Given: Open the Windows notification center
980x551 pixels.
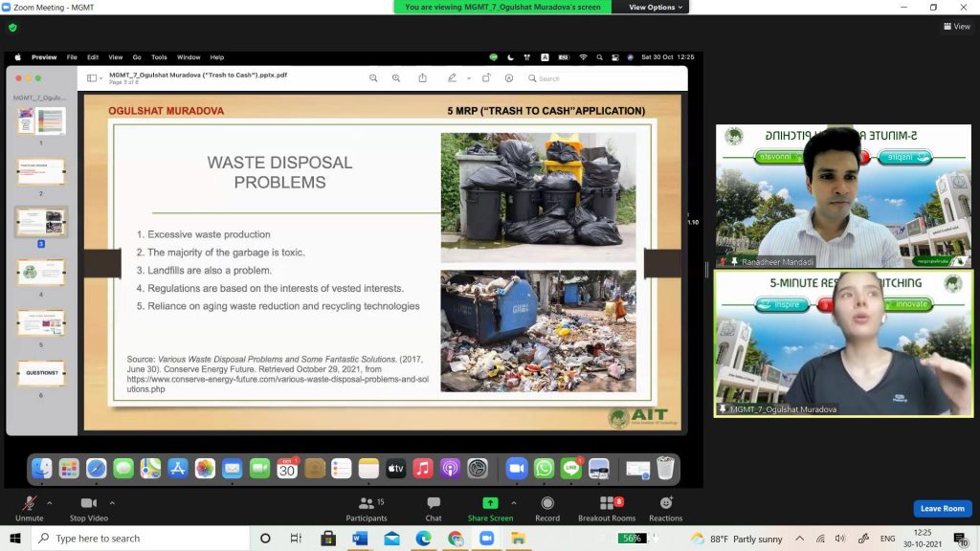Looking at the screenshot, I should (x=961, y=538).
